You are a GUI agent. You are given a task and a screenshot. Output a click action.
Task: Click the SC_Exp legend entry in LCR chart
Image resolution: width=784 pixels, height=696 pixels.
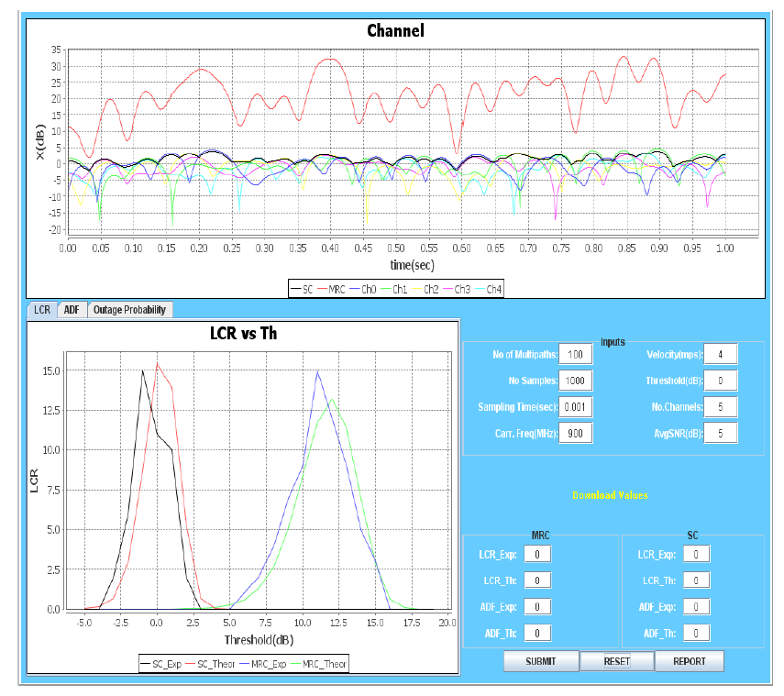click(x=161, y=663)
